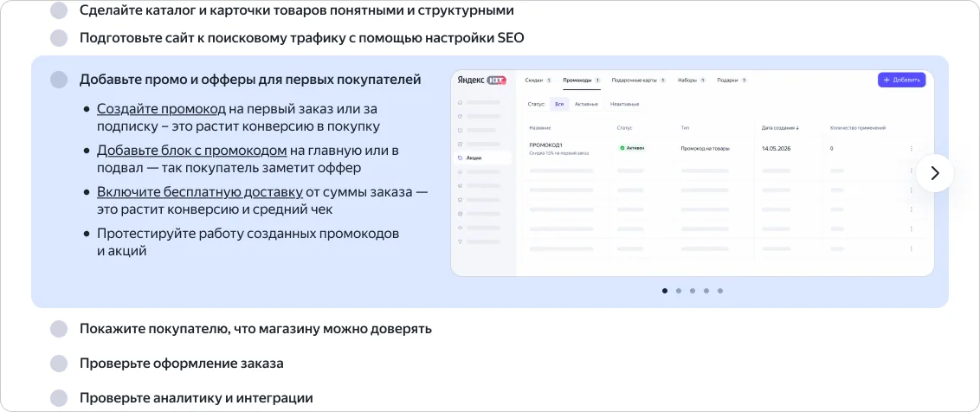
Task: Click the 'Количество применений' column header in the preview
Action: pyautogui.click(x=857, y=127)
